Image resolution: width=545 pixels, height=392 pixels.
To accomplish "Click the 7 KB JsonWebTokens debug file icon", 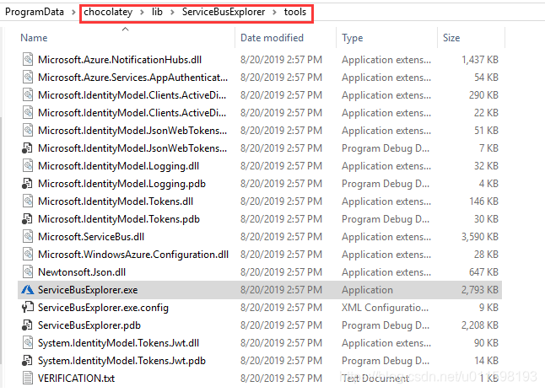I will pos(28,148).
